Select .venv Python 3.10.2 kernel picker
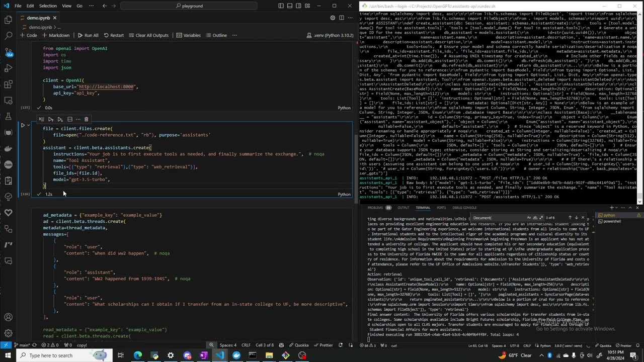 click(x=330, y=35)
